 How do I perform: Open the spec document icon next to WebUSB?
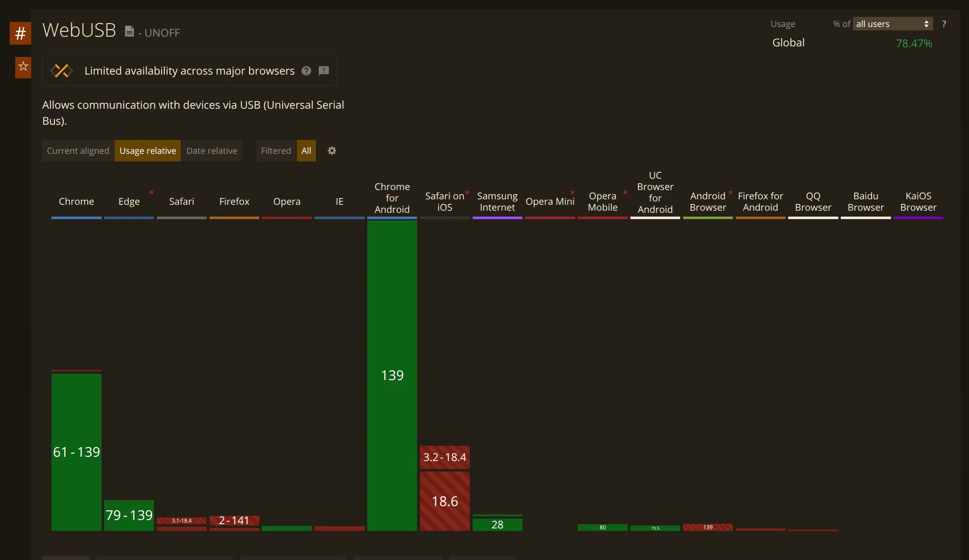coord(129,32)
